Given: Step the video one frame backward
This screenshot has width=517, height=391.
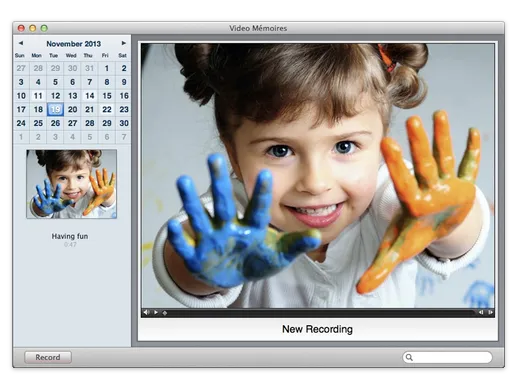Looking at the screenshot, I should point(481,312).
